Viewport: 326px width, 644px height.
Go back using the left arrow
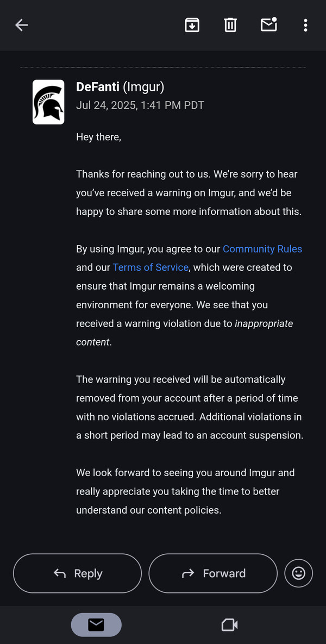(x=21, y=26)
